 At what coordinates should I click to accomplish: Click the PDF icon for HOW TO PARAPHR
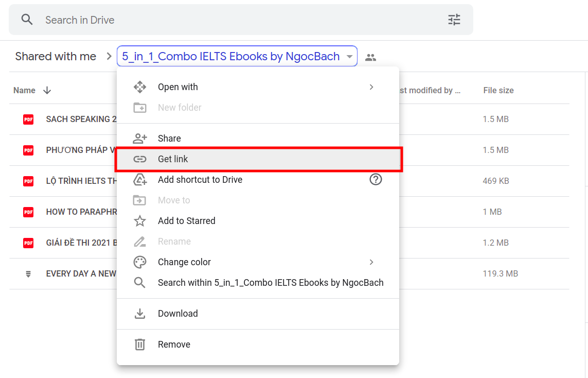[28, 212]
